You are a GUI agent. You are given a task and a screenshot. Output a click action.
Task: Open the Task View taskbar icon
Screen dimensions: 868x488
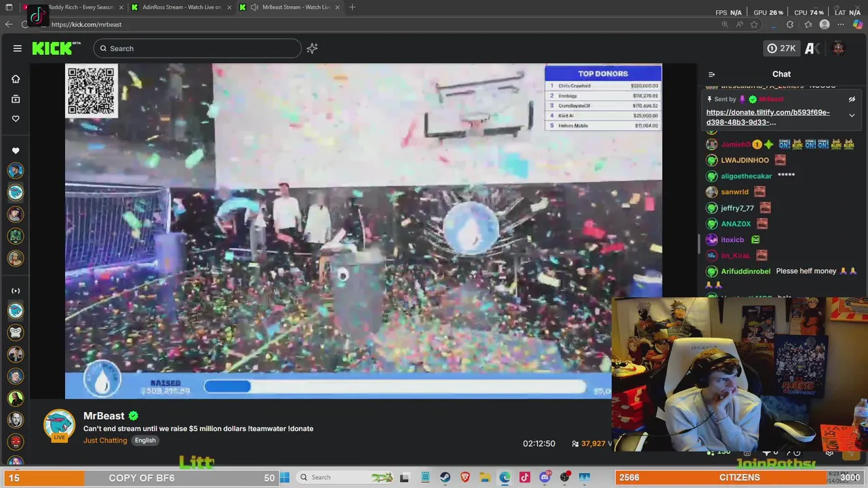click(404, 477)
